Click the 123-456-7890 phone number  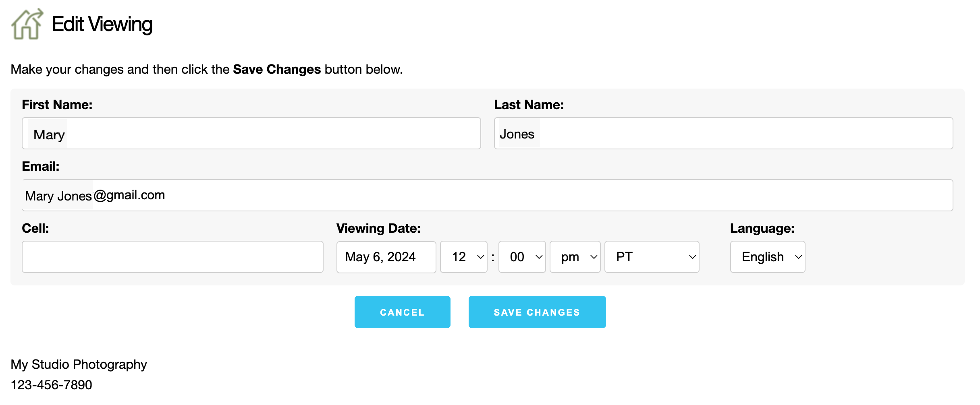[51, 385]
